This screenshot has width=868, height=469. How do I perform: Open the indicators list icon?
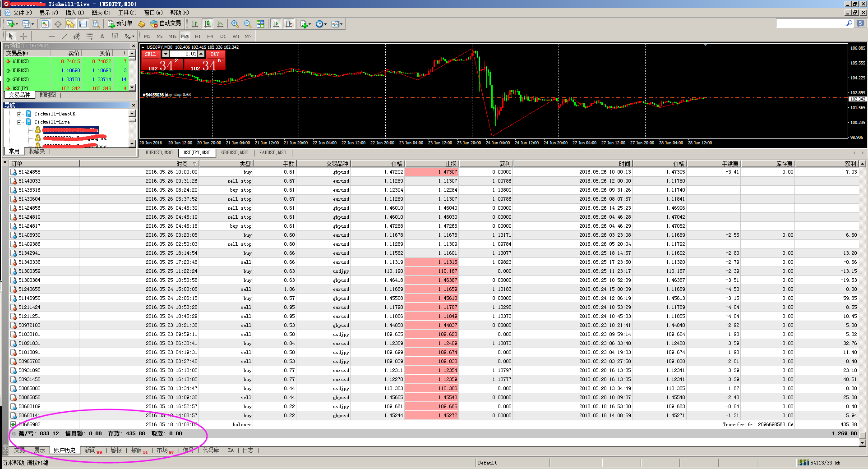(x=304, y=24)
